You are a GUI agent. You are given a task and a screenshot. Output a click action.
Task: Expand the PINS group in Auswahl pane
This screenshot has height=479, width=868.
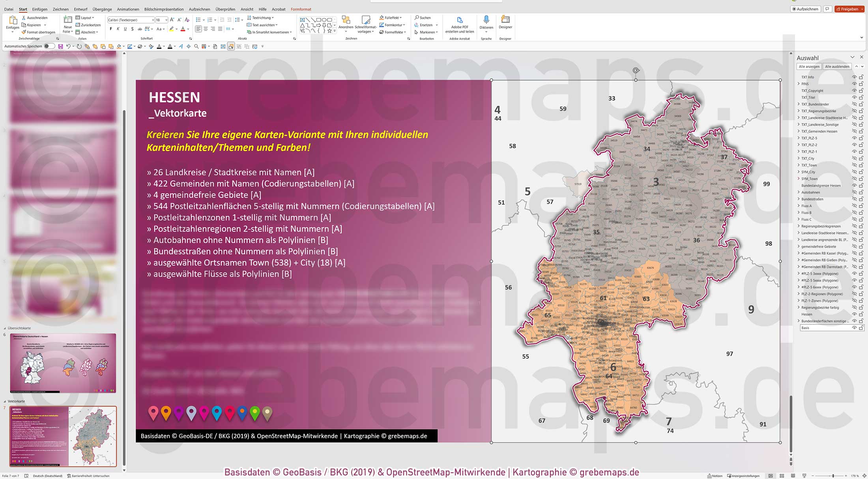(799, 84)
